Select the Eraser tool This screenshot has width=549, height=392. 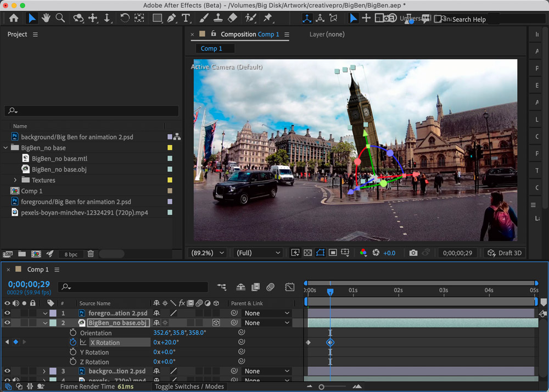(232, 18)
